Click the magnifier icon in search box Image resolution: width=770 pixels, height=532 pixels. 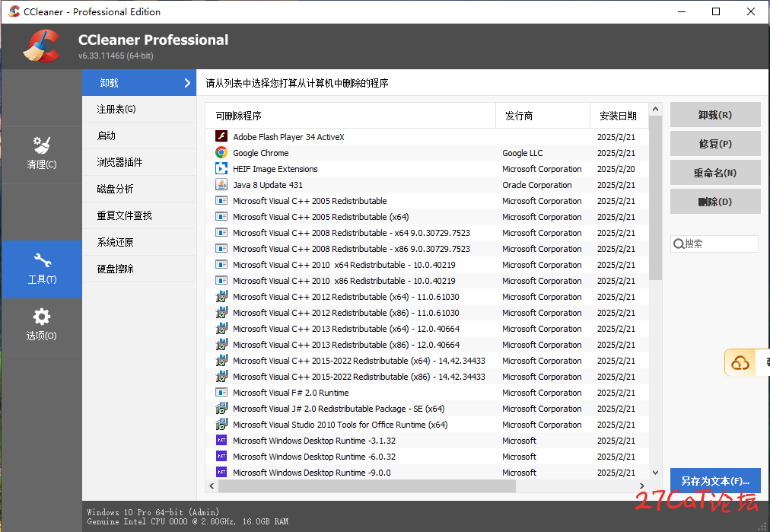(679, 244)
